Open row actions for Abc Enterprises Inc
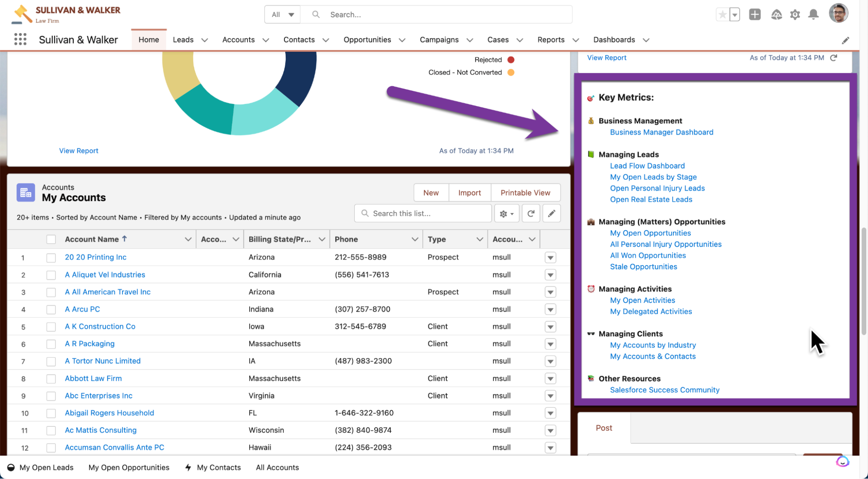 pos(550,396)
